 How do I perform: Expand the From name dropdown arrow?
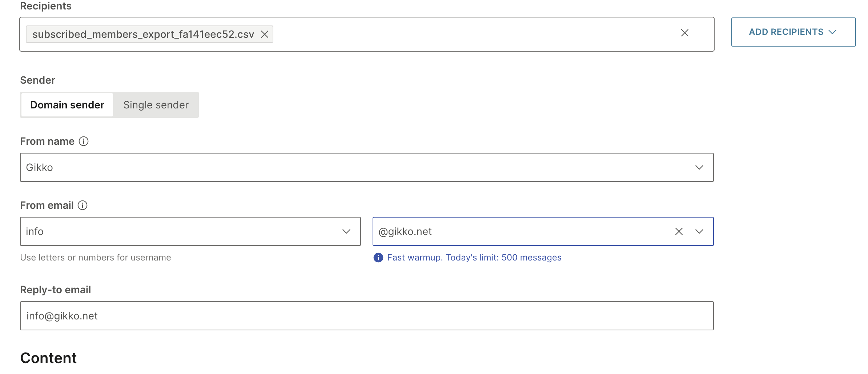coord(699,167)
